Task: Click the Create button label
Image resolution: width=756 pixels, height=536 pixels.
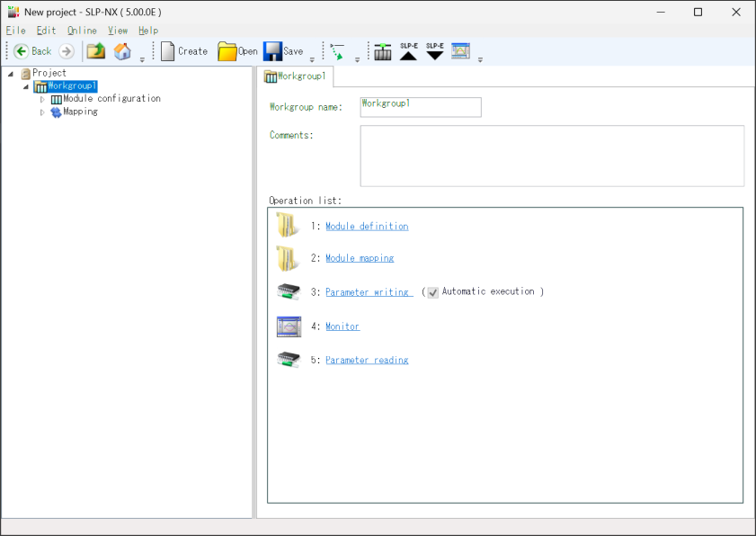Action: 193,51
